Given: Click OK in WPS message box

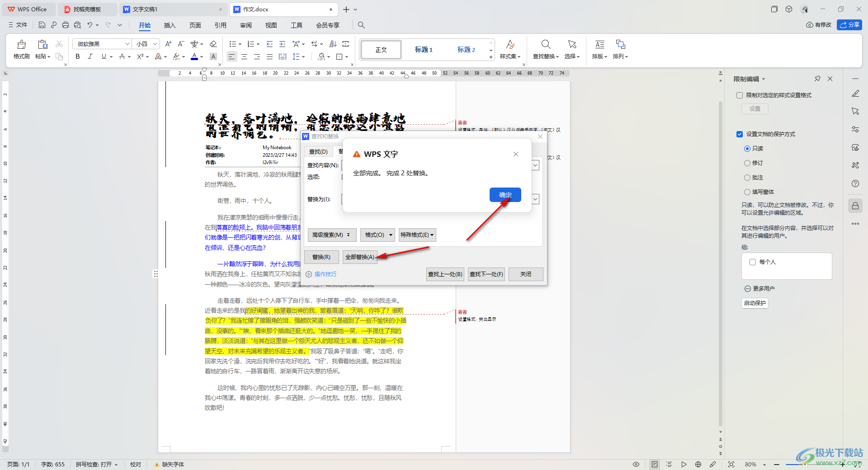Looking at the screenshot, I should pyautogui.click(x=505, y=195).
